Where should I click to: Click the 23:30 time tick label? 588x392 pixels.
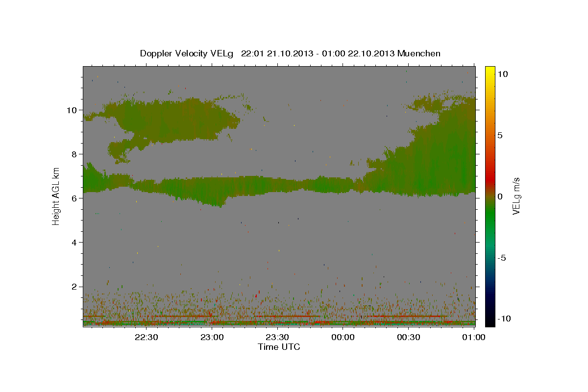click(277, 337)
